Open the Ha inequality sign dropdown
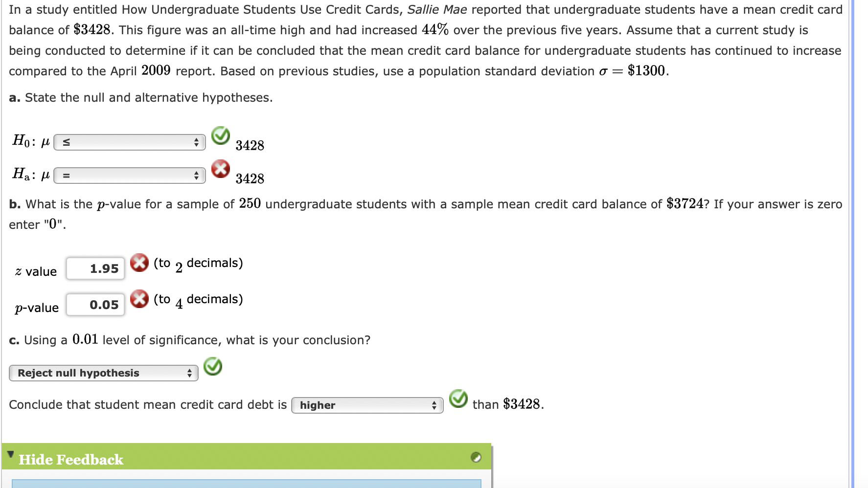This screenshot has height=488, width=868. coord(130,175)
